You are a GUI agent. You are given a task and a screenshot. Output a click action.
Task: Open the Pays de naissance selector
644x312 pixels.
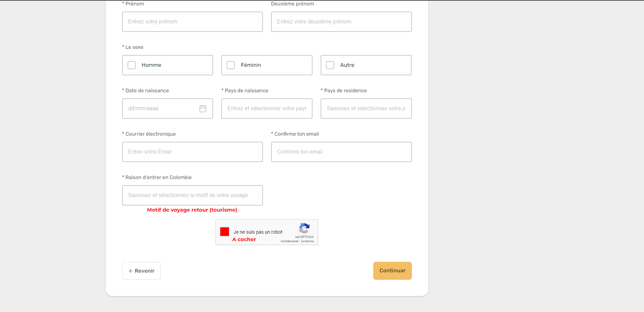267,109
